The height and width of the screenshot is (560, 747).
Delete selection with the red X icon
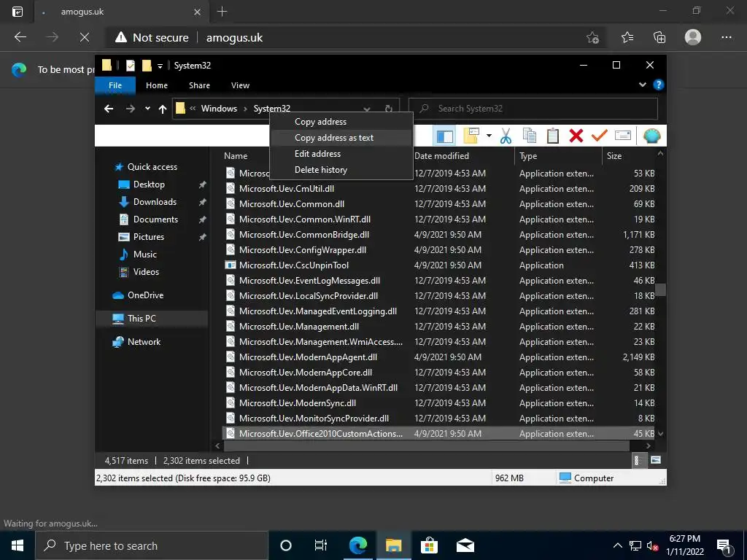[x=576, y=136]
